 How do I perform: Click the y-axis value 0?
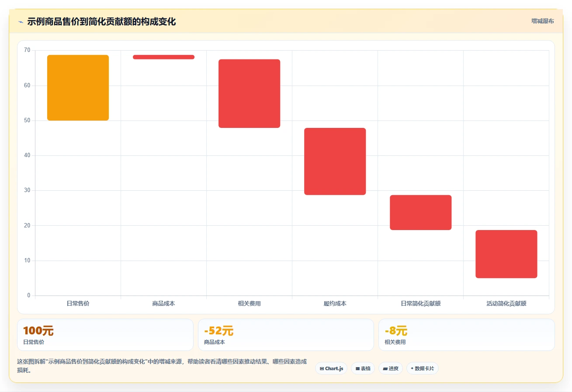(29, 296)
